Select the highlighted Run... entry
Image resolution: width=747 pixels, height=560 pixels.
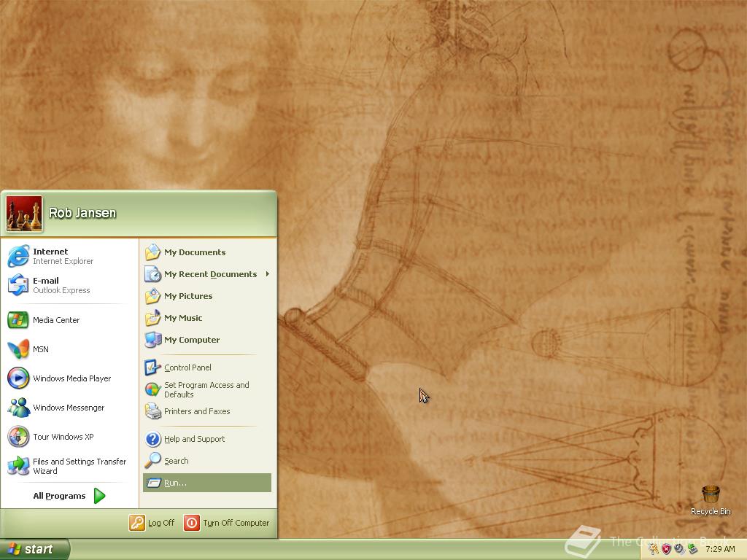click(207, 483)
